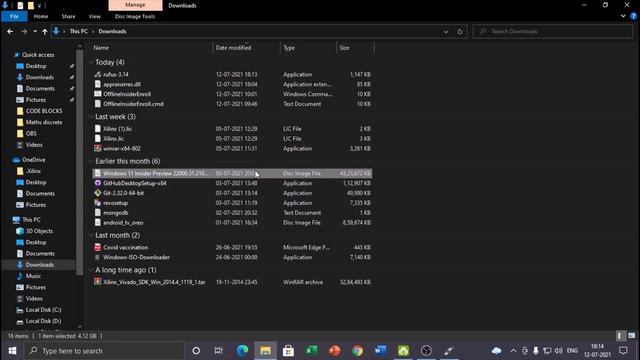Open the File ribbon tab
This screenshot has width=640, height=360.
tap(14, 16)
